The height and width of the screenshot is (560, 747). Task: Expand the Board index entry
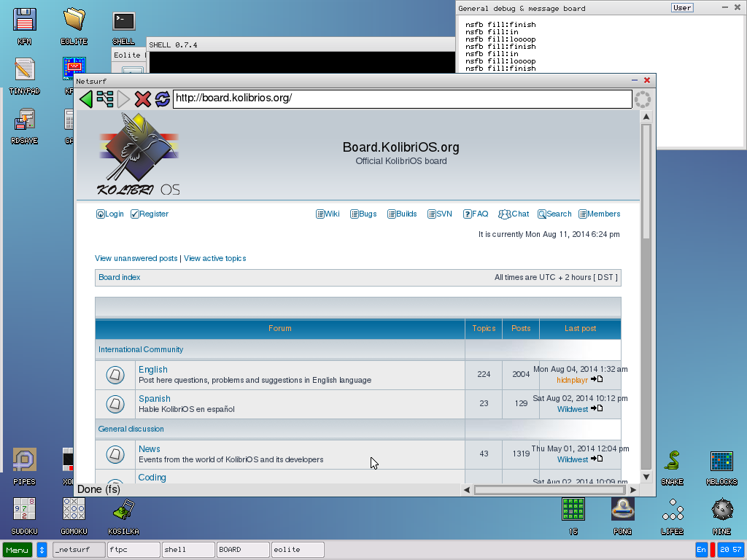click(119, 277)
